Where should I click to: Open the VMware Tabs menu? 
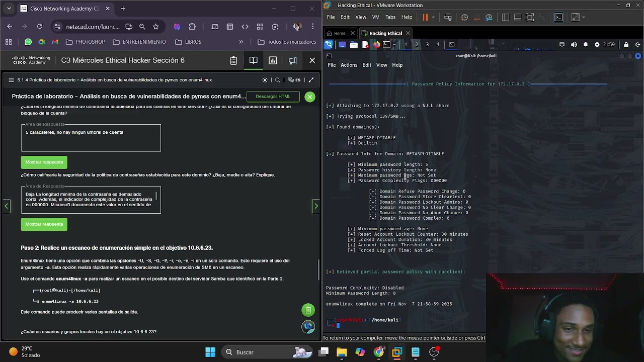pos(390,17)
